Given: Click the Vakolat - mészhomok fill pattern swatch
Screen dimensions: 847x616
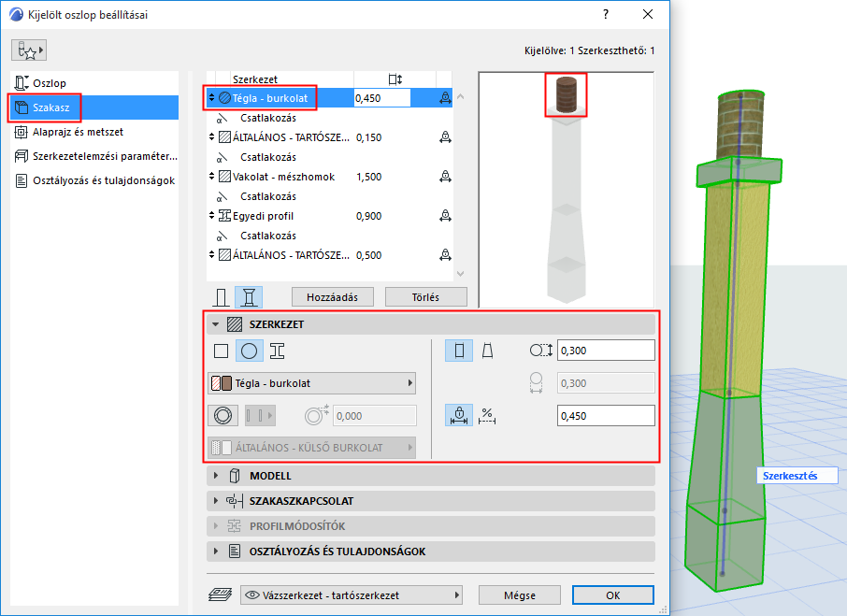Looking at the screenshot, I should [x=226, y=177].
